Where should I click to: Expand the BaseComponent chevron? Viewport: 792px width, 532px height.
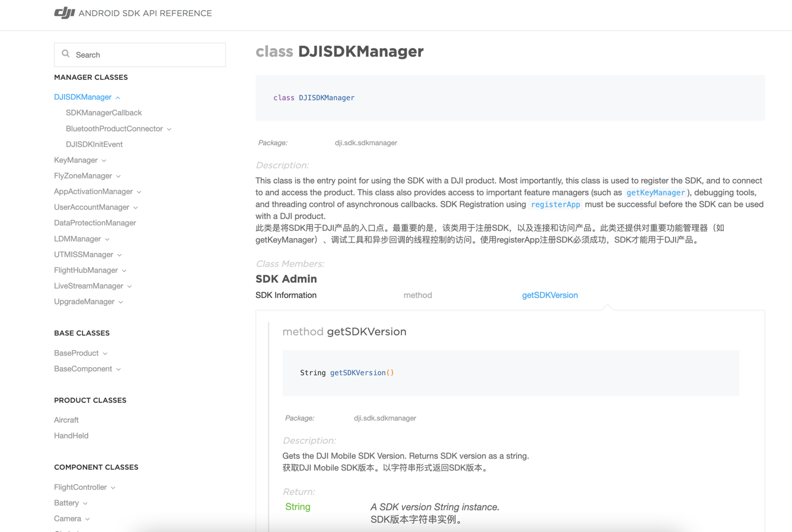click(x=119, y=369)
